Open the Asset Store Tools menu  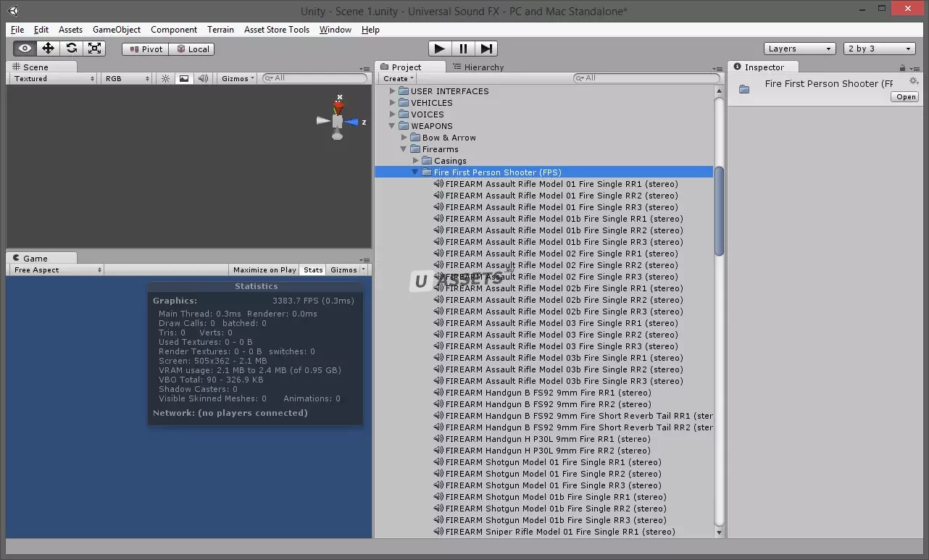pos(276,30)
